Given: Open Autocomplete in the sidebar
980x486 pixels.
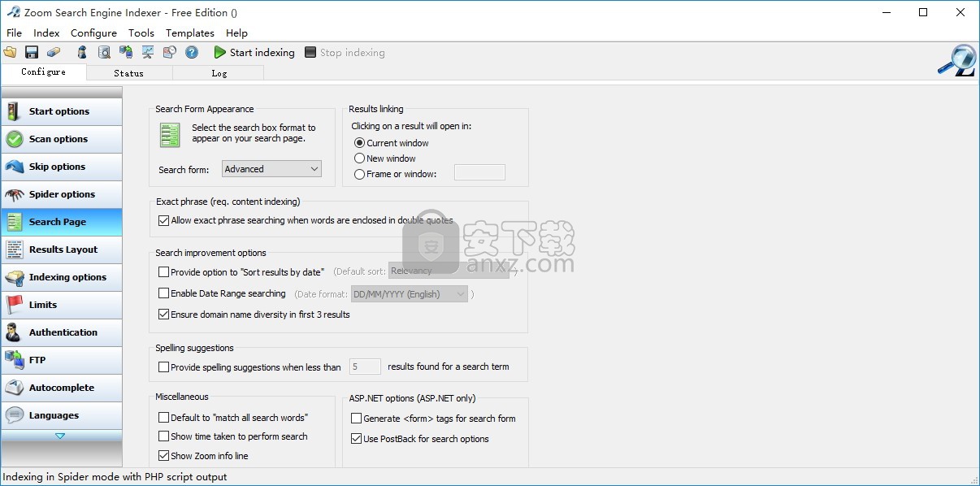Looking at the screenshot, I should (62, 388).
